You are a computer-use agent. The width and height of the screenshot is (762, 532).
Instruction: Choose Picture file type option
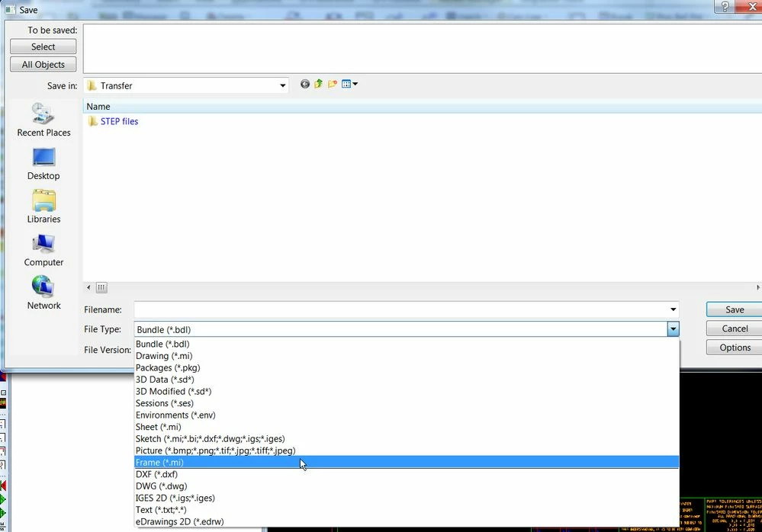(407, 450)
